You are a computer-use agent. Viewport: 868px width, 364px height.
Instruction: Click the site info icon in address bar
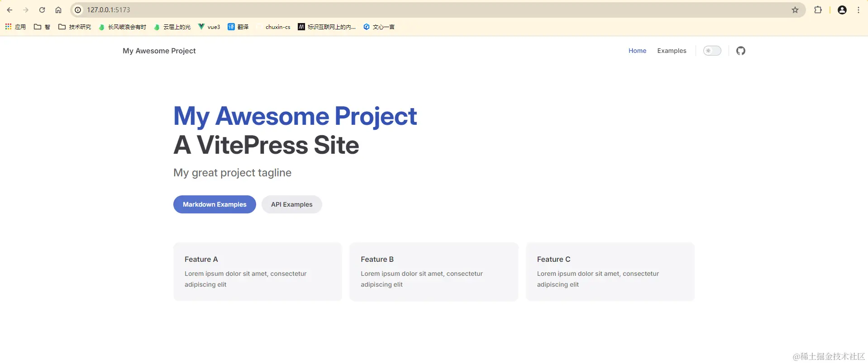coord(78,10)
